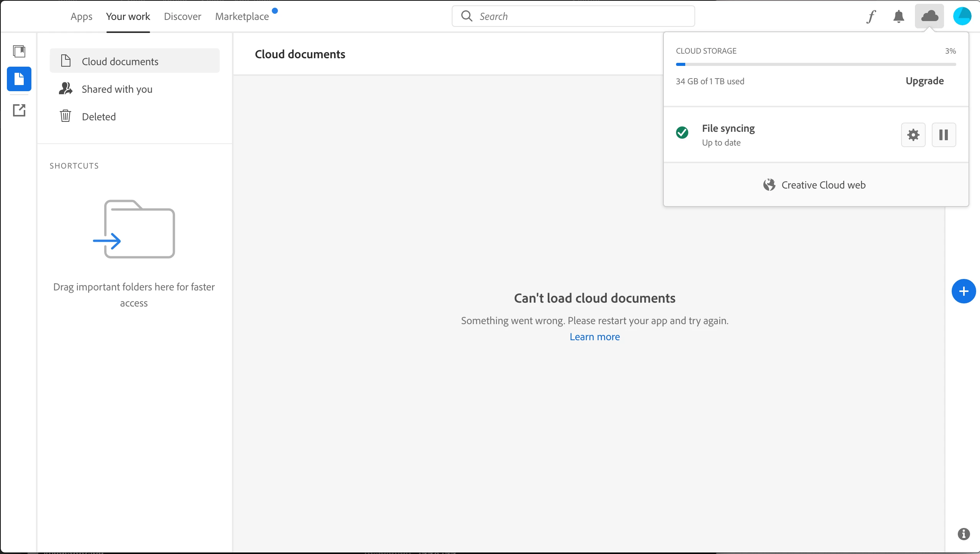Select the Files icon in left sidebar
Viewport: 980px width, 554px height.
(x=19, y=79)
